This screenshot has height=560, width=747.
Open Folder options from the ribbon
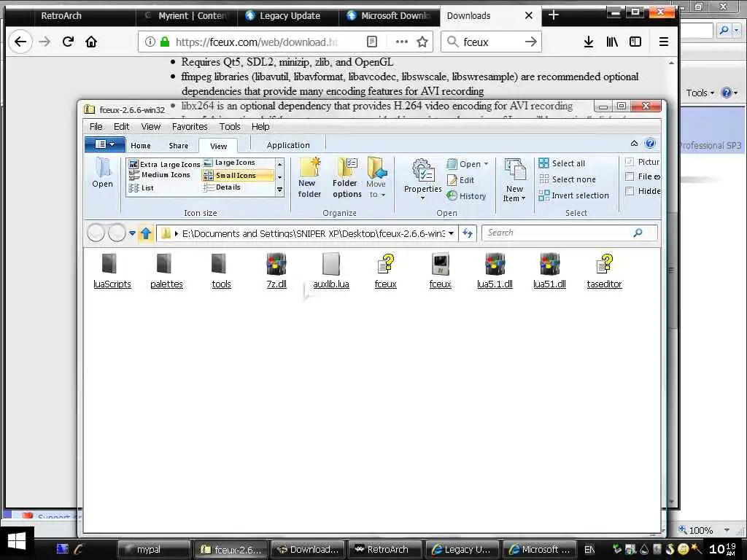click(x=347, y=178)
